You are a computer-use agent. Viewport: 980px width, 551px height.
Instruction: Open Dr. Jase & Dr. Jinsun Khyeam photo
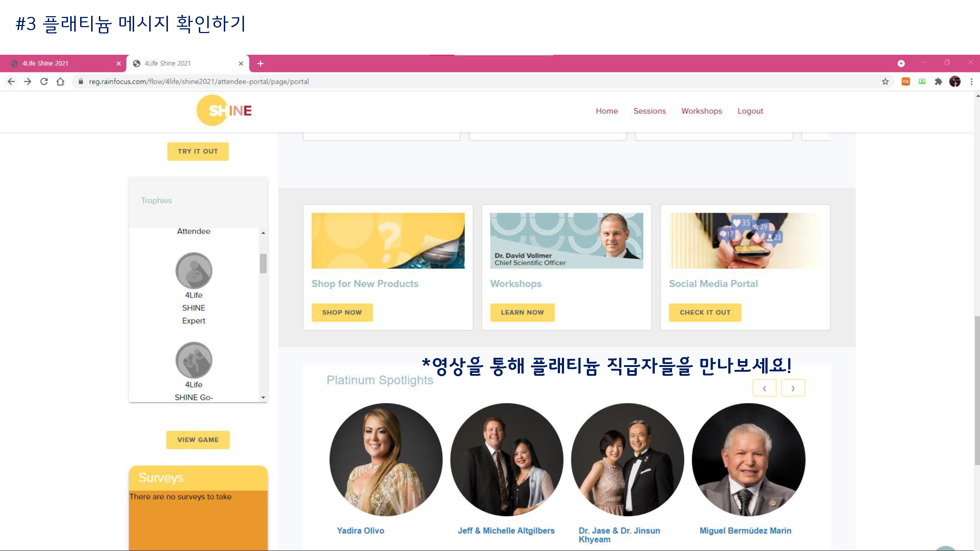click(627, 460)
